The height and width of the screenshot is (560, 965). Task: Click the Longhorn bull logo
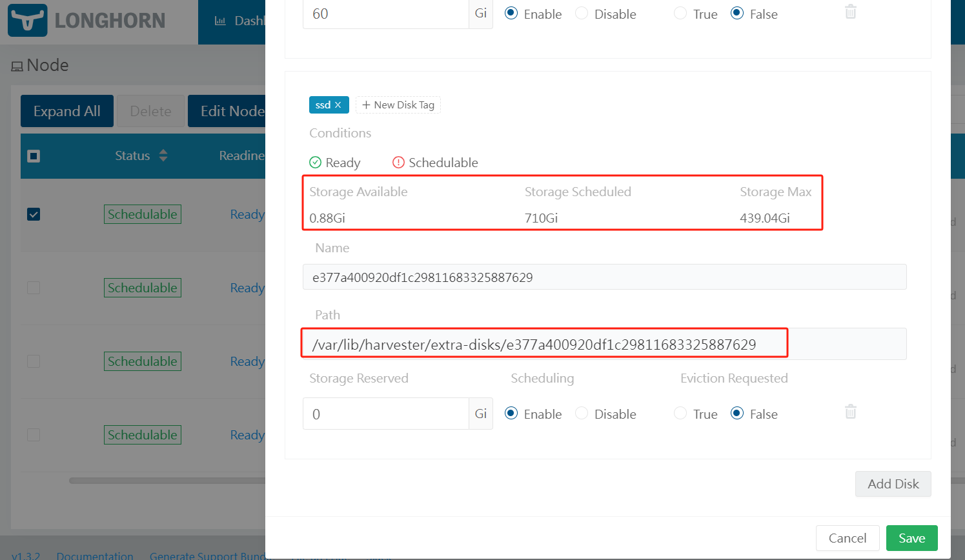click(x=27, y=20)
